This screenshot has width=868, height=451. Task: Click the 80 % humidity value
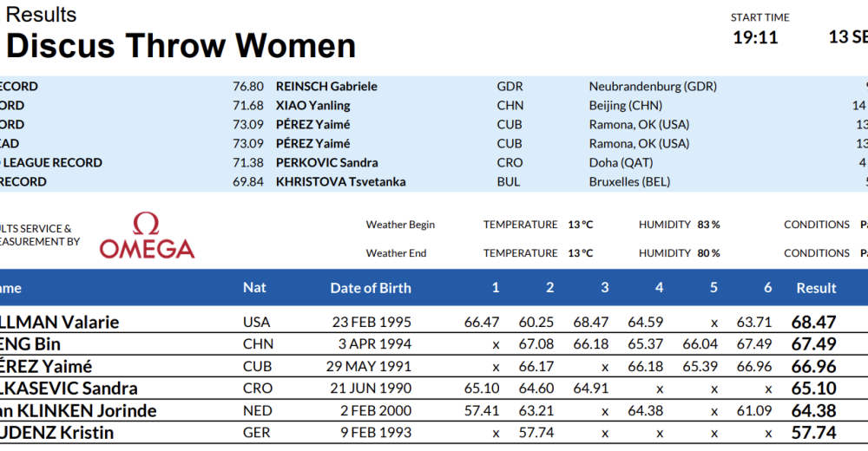708,253
